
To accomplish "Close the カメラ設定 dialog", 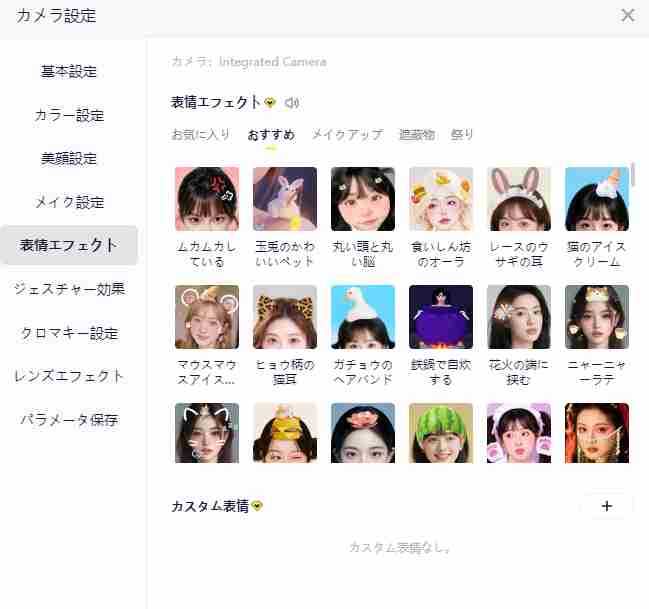I will tap(628, 15).
